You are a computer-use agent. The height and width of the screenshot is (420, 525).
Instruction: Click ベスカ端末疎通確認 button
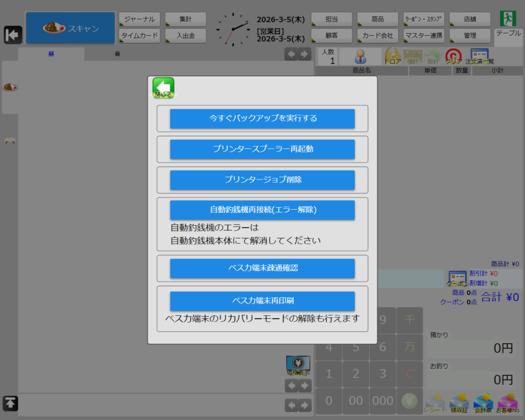262,268
